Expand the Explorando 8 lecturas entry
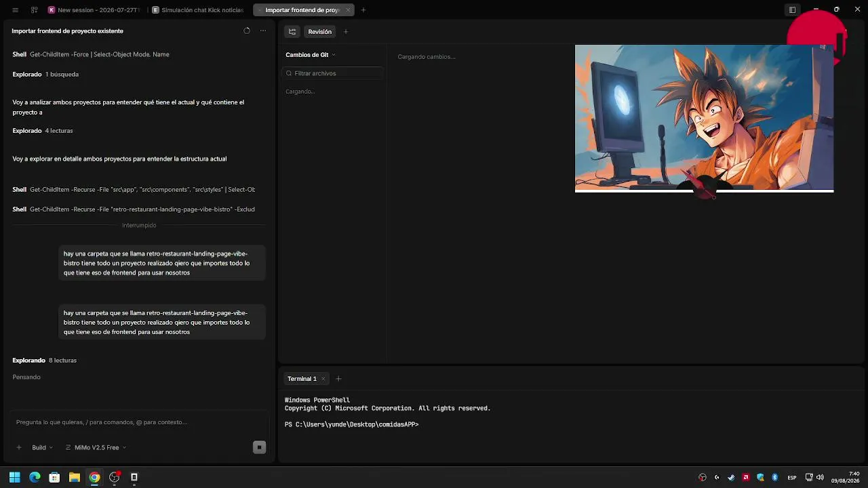This screenshot has height=488, width=868. 45,361
